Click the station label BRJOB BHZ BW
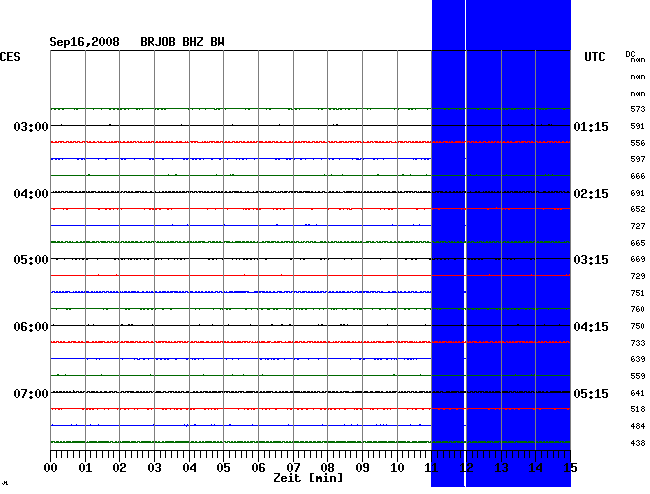This screenshot has width=650, height=494. 182,42
